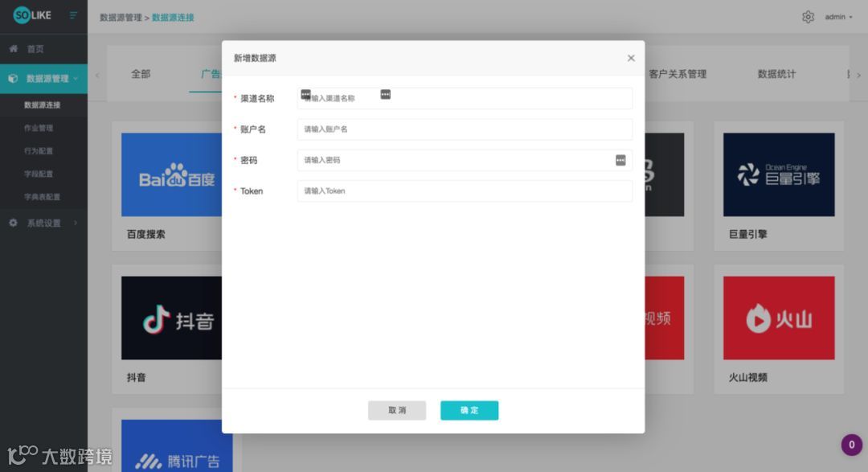Open 字段配置 in the sidebar
The width and height of the screenshot is (868, 472).
(x=39, y=174)
